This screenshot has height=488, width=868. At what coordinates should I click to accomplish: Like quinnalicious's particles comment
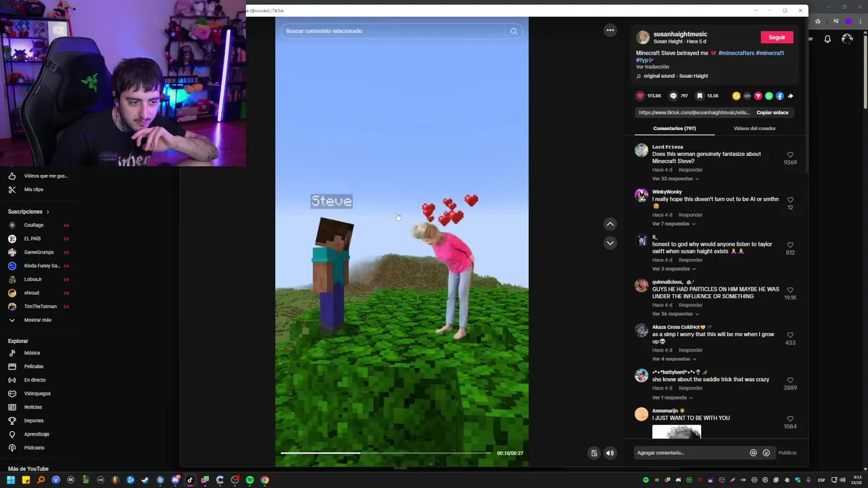[x=790, y=290]
